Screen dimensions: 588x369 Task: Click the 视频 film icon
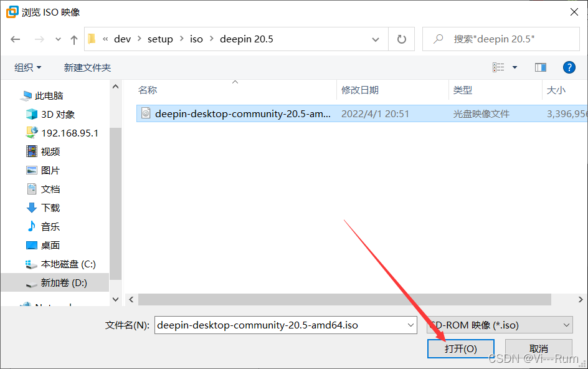click(x=32, y=151)
